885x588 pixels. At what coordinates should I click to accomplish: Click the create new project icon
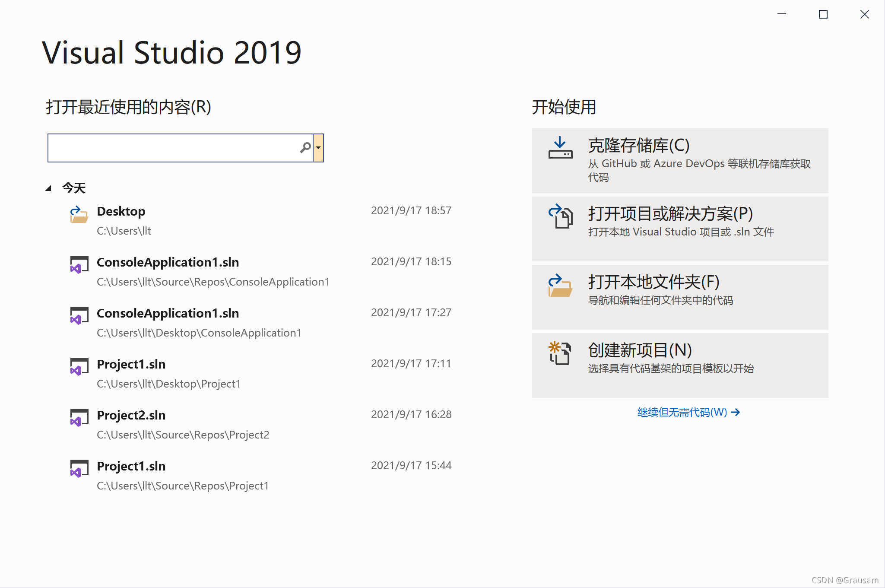(560, 353)
